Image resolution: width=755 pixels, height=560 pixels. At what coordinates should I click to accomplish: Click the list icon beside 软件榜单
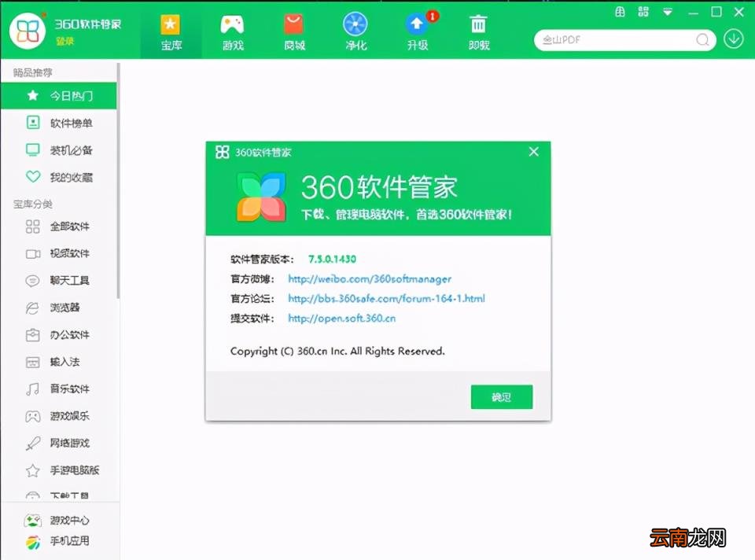[x=33, y=123]
